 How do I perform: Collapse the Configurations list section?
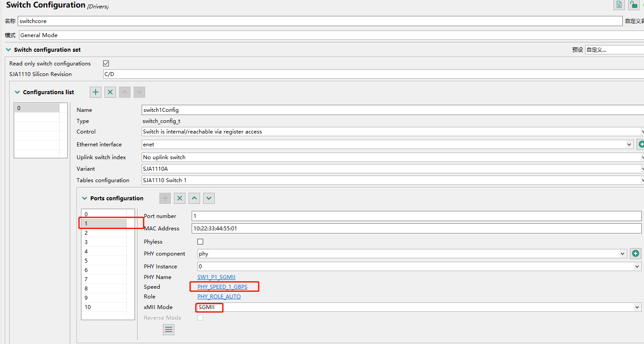(17, 92)
